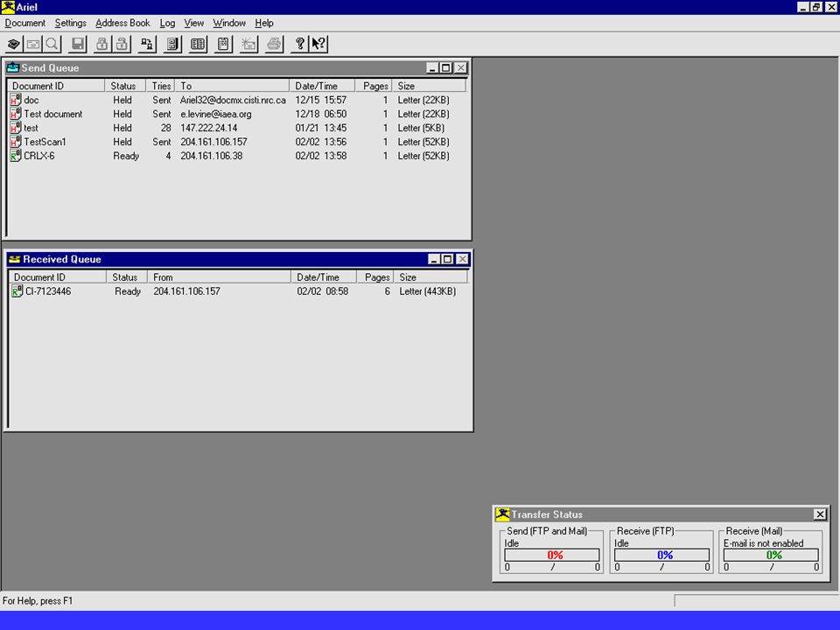This screenshot has width=840, height=630.
Task: Click the sparkle envelope toolbar icon
Action: (x=248, y=44)
